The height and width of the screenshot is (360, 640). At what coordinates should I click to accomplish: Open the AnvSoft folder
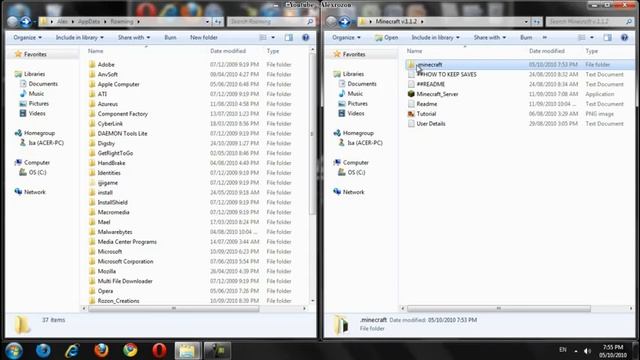coord(108,74)
